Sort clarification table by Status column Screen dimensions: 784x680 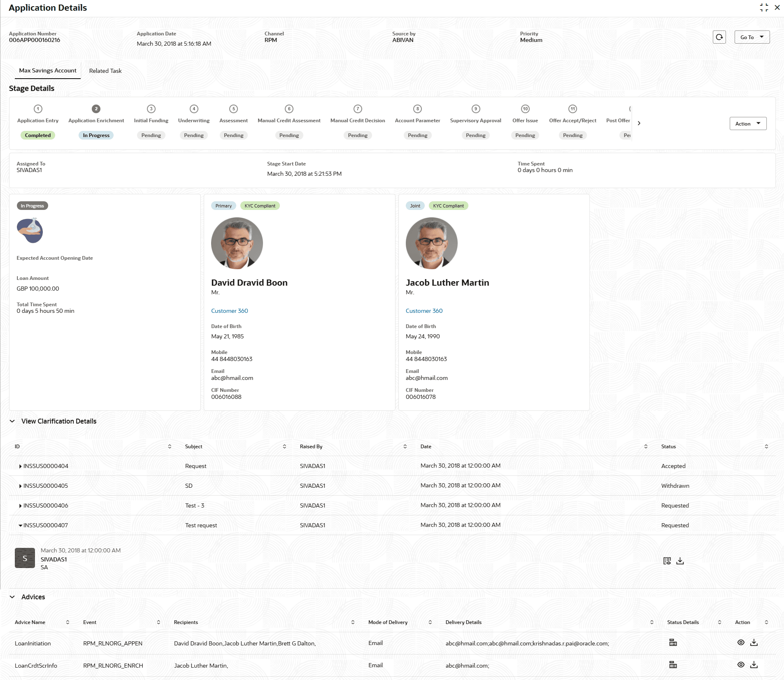tap(766, 447)
